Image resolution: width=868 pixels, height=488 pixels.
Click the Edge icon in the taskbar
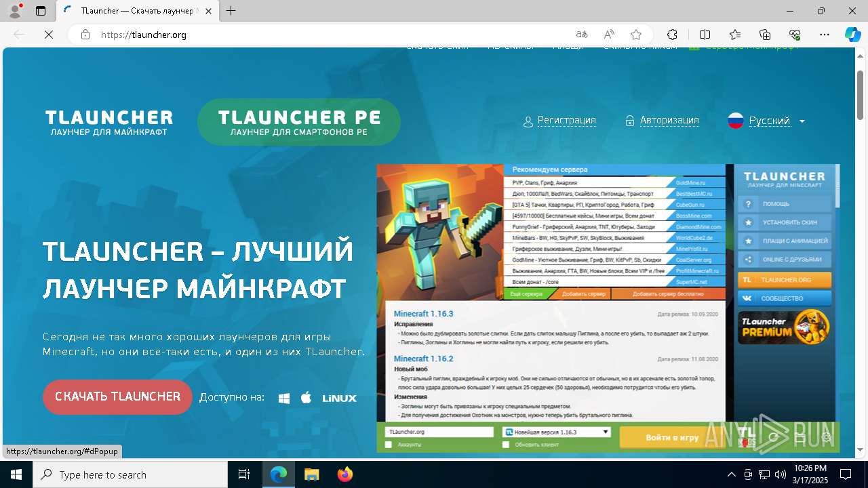pos(279,474)
